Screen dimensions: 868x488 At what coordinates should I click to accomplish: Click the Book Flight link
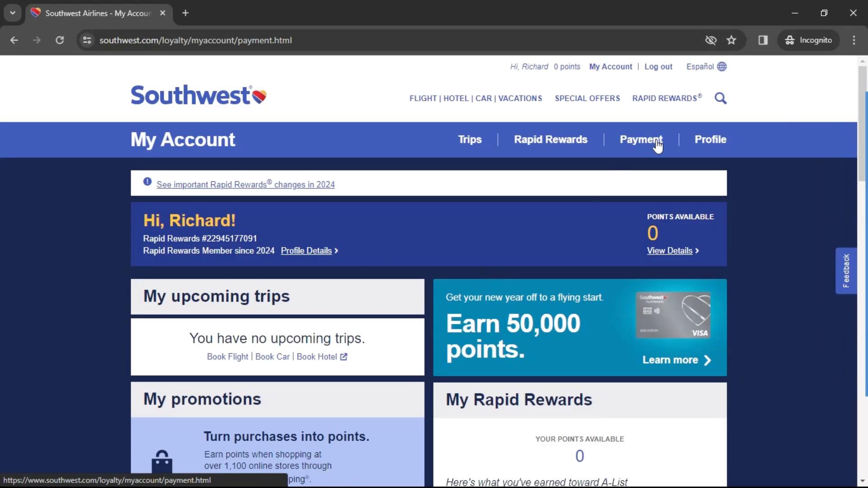226,357
